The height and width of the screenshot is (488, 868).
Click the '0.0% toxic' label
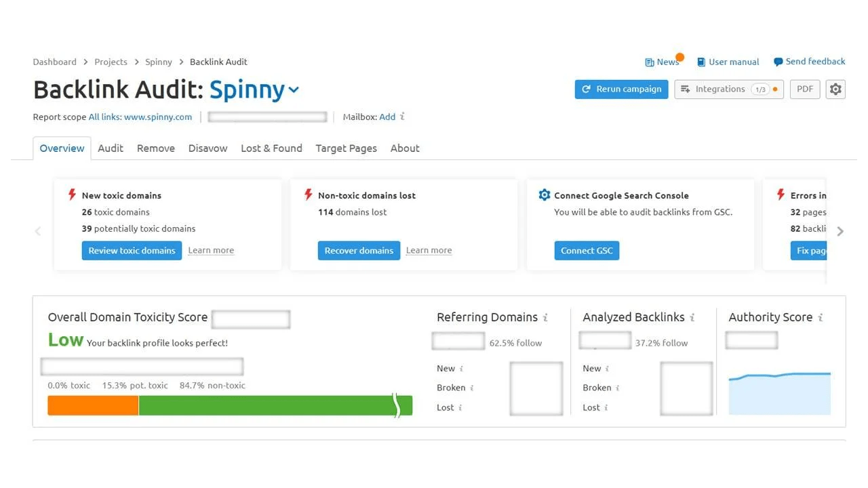[x=68, y=386]
